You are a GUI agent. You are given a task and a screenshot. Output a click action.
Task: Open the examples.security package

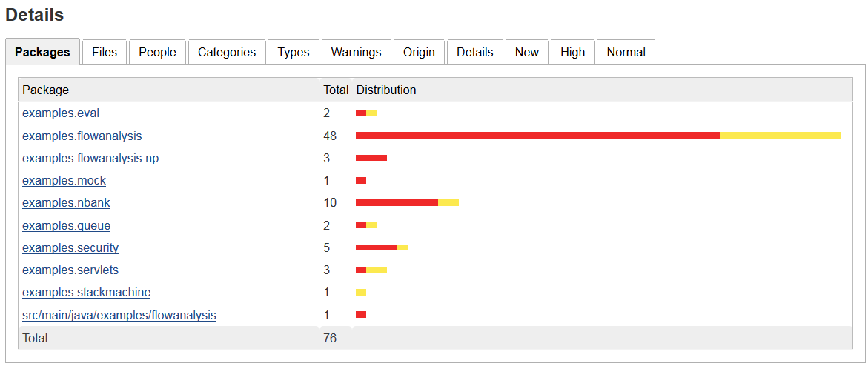70,247
